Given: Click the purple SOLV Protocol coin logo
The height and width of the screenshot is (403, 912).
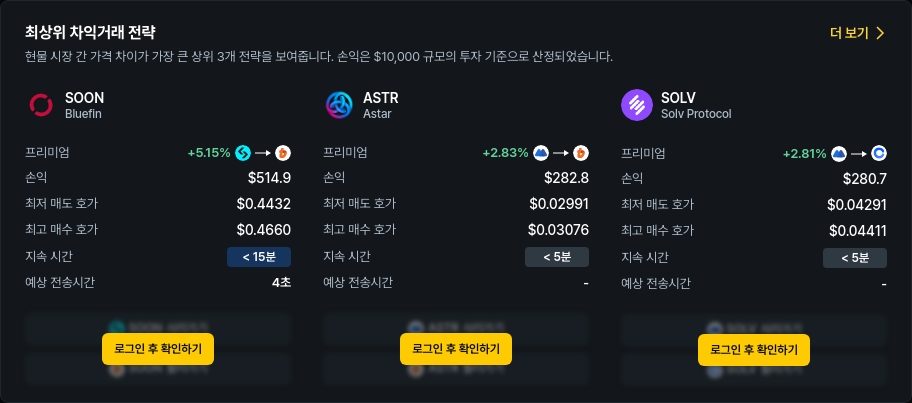Looking at the screenshot, I should coord(637,105).
